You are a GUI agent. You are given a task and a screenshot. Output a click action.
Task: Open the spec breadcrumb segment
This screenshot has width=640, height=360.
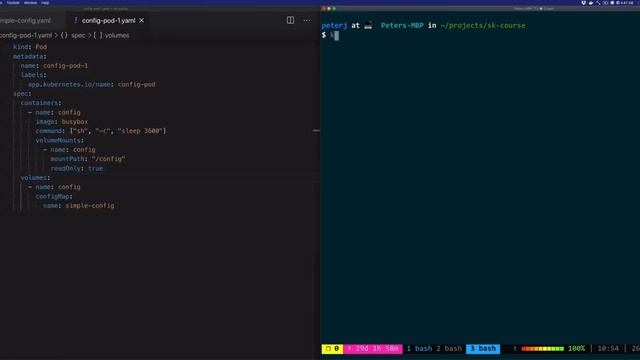[x=78, y=36]
